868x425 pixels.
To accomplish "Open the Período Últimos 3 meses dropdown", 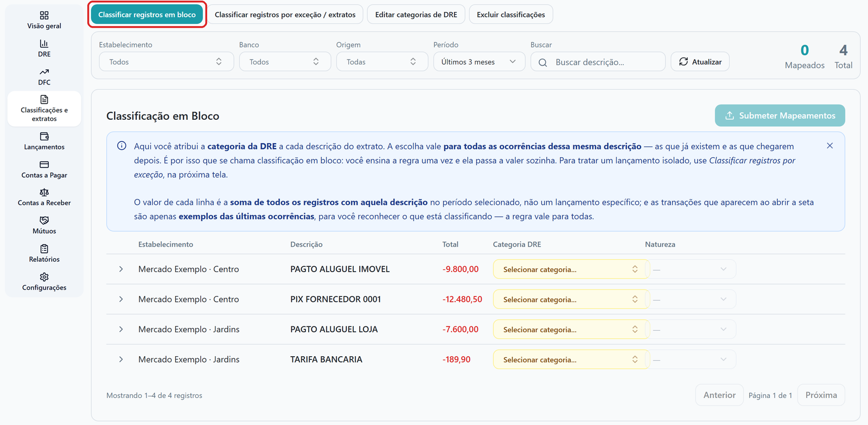I will tap(479, 62).
